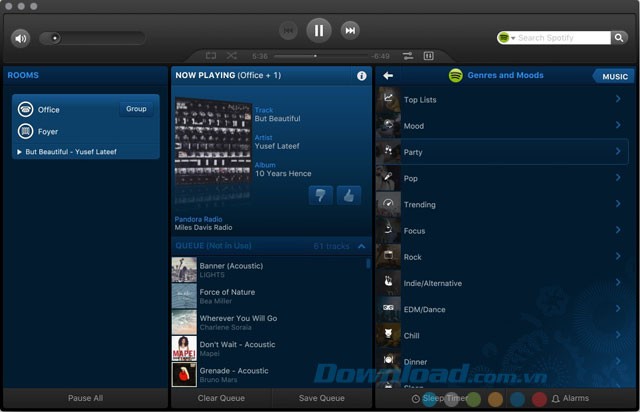
Task: Open the Focus category
Action: pyautogui.click(x=502, y=231)
